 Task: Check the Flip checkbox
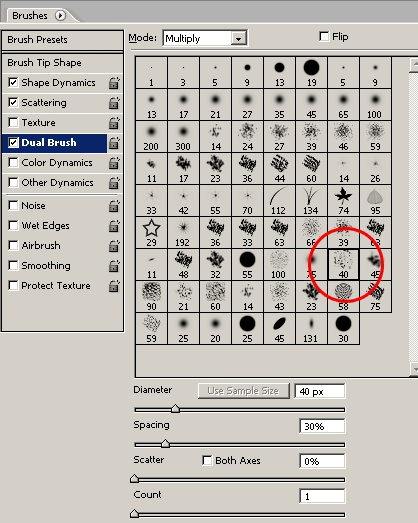324,36
